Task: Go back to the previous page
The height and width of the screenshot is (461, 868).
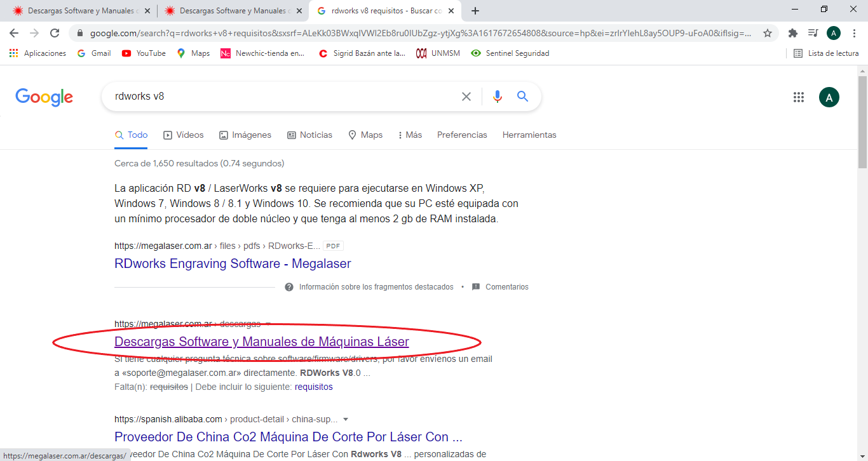Action: pyautogui.click(x=14, y=33)
